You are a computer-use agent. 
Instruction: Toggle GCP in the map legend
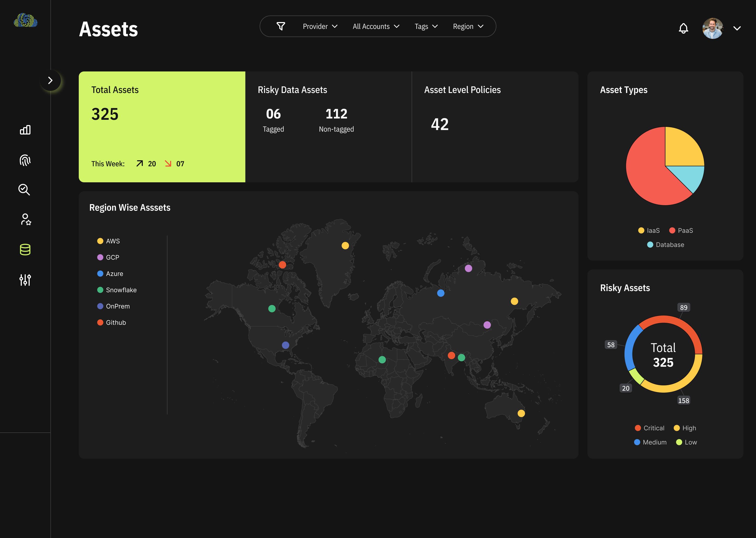point(108,257)
